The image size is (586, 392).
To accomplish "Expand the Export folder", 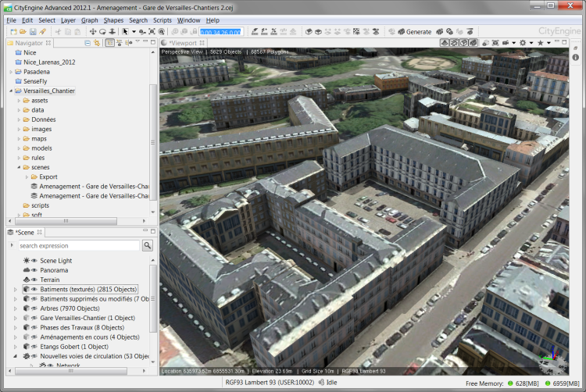I will pos(27,177).
